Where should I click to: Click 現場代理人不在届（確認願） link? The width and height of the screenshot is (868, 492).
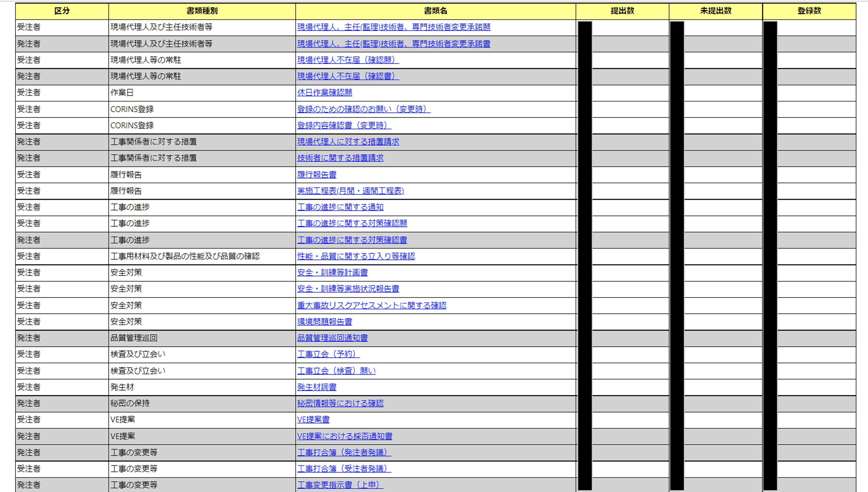click(348, 60)
